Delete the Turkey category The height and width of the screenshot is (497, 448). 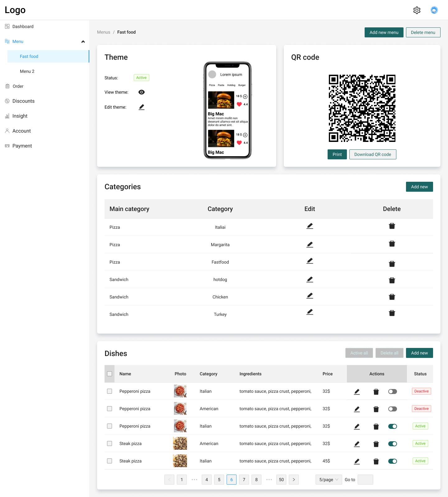(392, 313)
